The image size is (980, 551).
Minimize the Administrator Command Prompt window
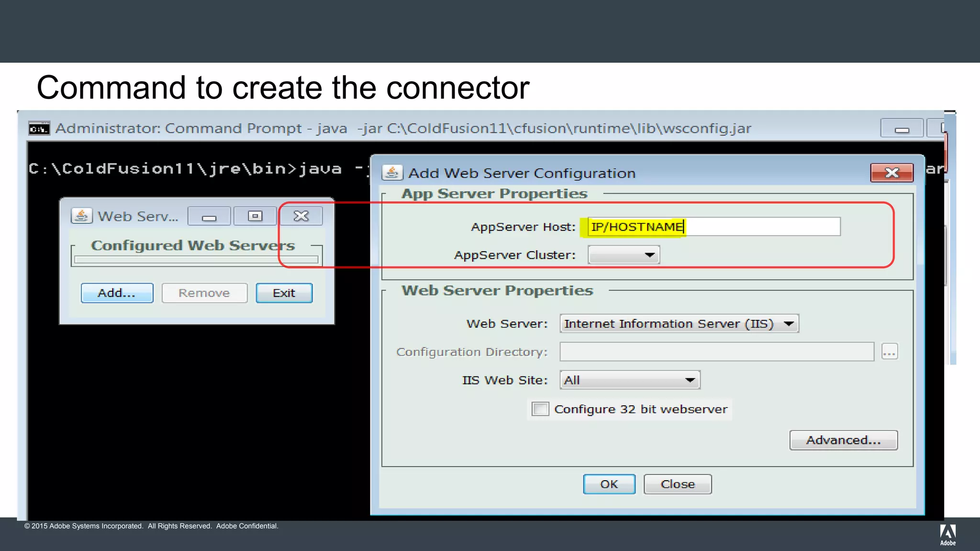[x=902, y=128]
